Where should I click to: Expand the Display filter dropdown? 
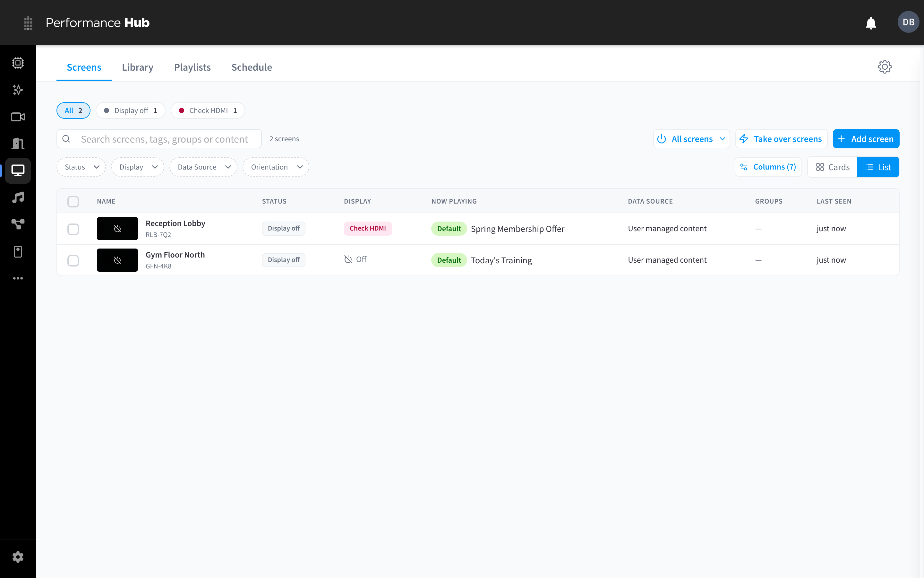click(x=137, y=167)
